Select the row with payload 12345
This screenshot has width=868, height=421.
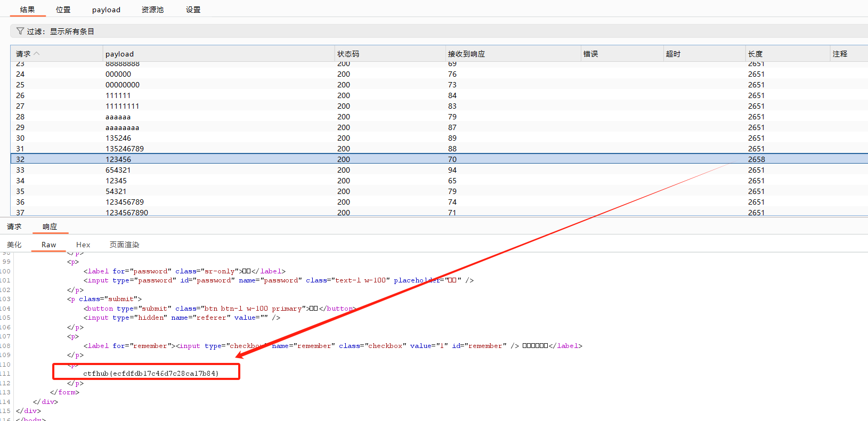coord(439,181)
